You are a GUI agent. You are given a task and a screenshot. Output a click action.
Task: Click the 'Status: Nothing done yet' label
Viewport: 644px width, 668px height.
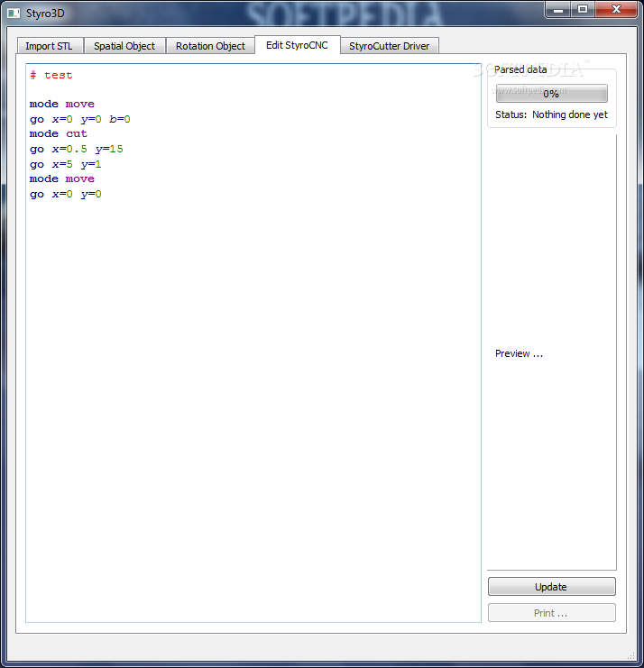551,114
